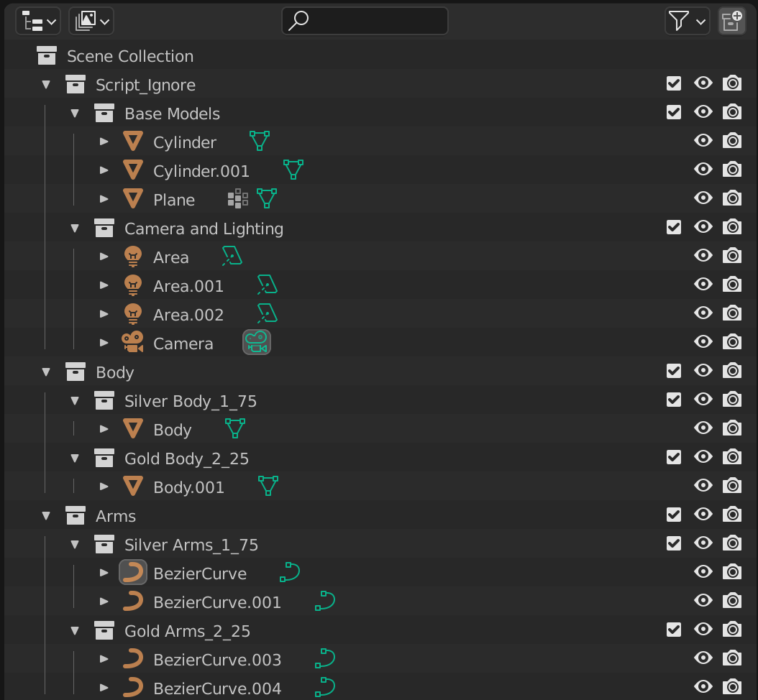This screenshot has width=758, height=700.
Task: Collapse the Base Models collection
Action: pos(75,114)
